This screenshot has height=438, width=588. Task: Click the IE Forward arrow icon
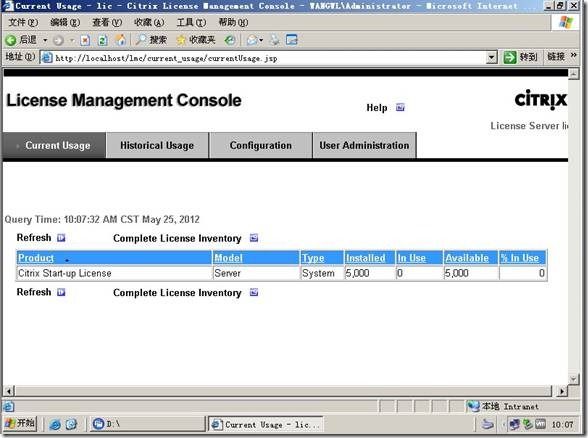58,40
